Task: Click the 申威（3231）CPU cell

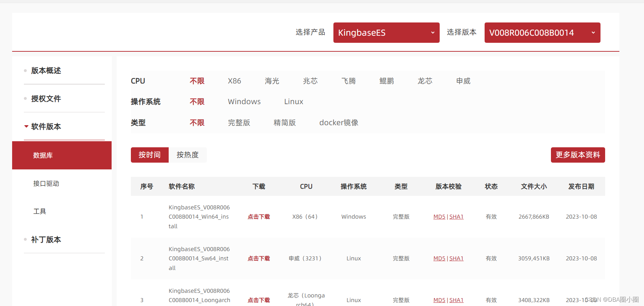Action: pyautogui.click(x=306, y=259)
